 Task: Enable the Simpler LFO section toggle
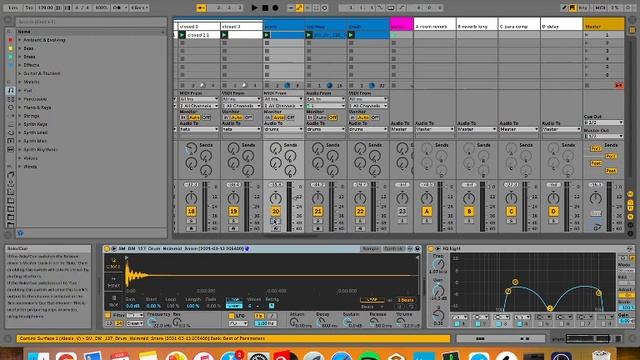[231, 316]
